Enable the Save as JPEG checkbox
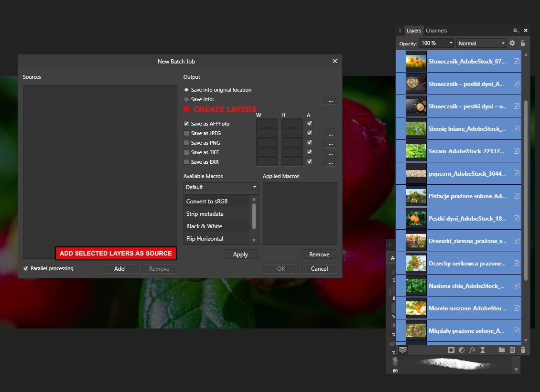The image size is (540, 392). [186, 133]
